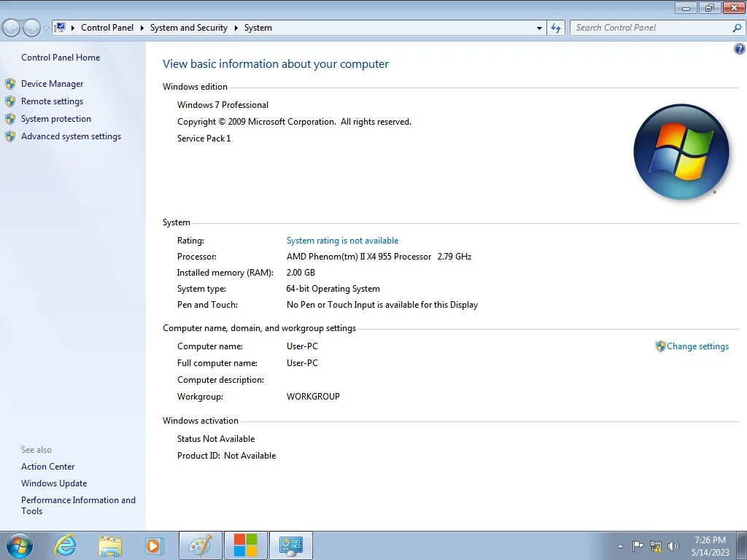Click the shield icon beside Advanced system settings
The height and width of the screenshot is (560, 747).
point(10,136)
